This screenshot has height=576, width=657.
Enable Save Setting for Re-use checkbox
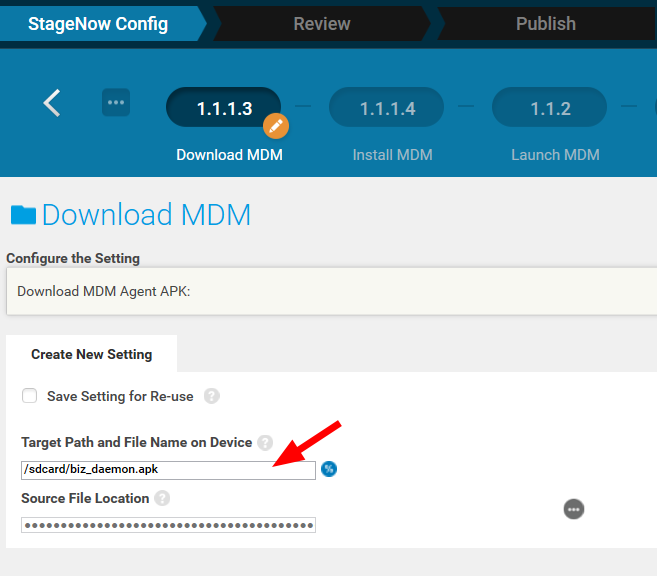click(x=29, y=395)
